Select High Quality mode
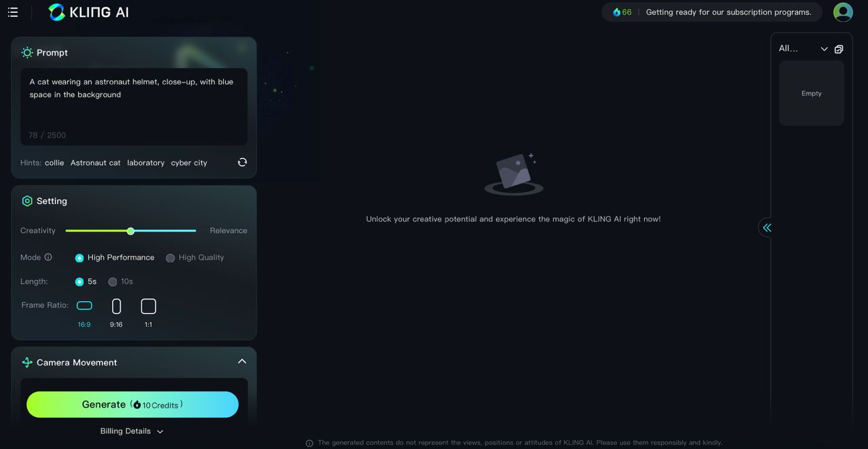This screenshot has height=449, width=868. [195, 258]
